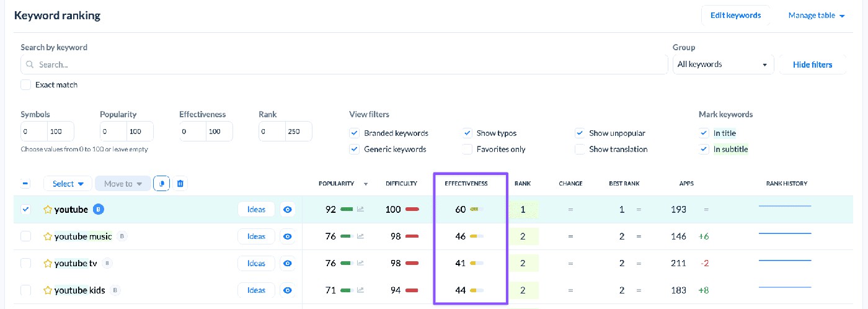Image resolution: width=868 pixels, height=309 pixels.
Task: Click the youtube music rank history chart
Action: coord(785,233)
